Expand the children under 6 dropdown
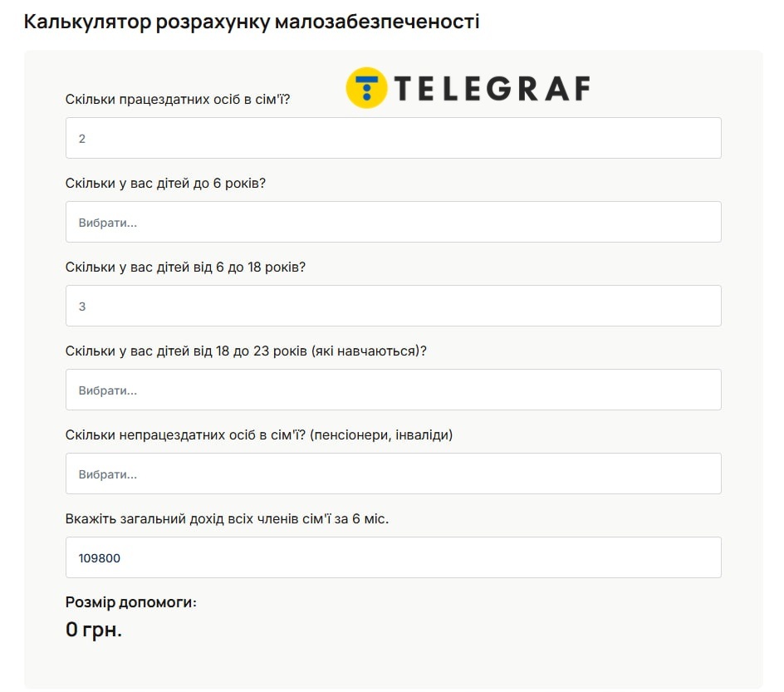Viewport: 784px width, 692px height. pyautogui.click(x=393, y=222)
